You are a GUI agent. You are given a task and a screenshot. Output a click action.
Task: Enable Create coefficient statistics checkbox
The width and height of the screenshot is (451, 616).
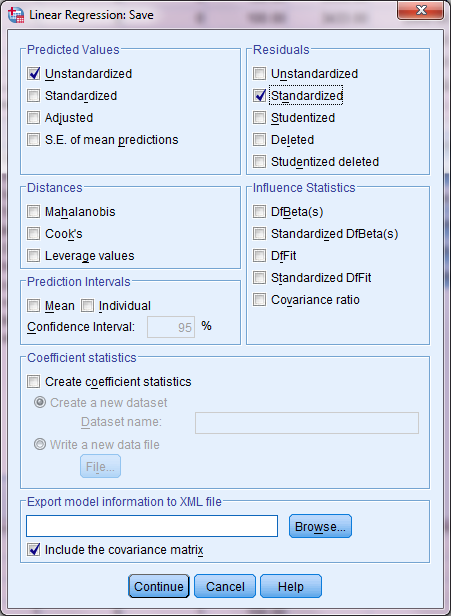(34, 381)
